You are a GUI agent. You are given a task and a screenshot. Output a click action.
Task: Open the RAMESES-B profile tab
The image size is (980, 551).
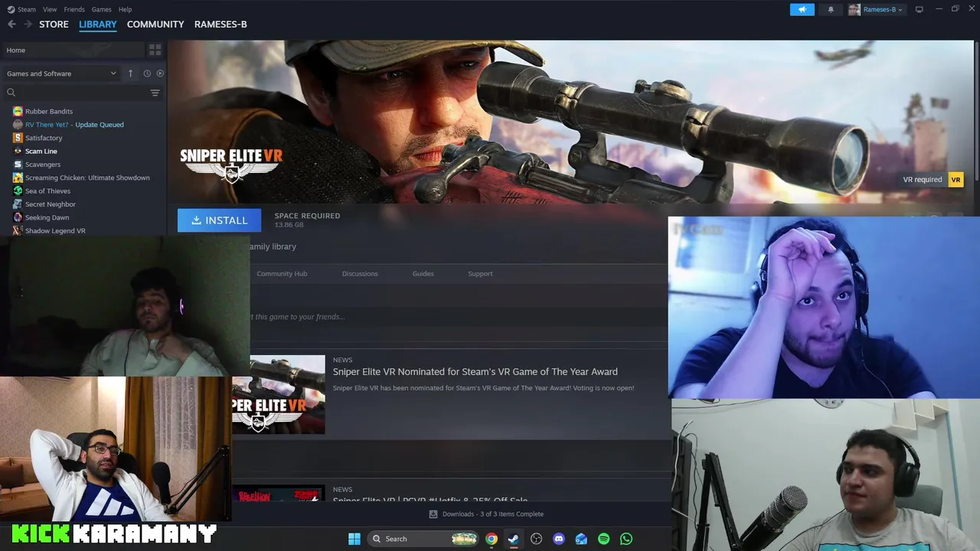pos(220,24)
